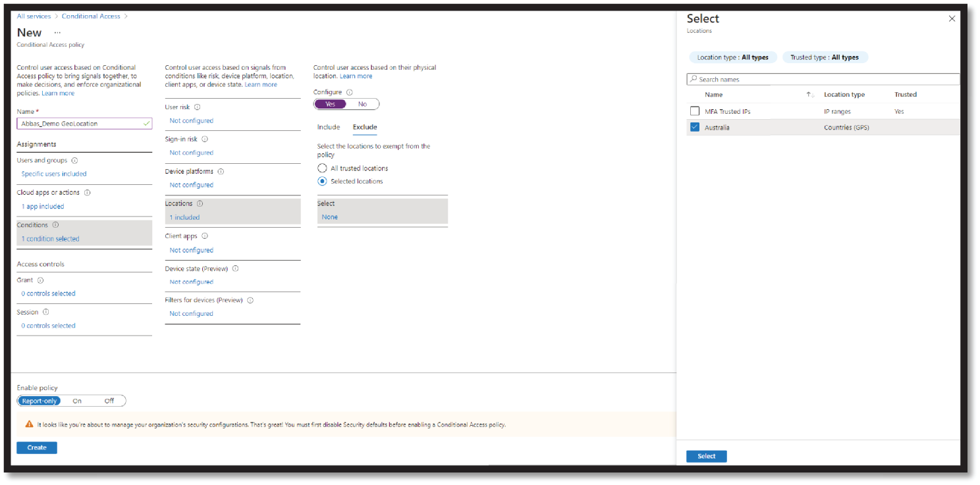This screenshot has height=485, width=980.
Task: Click Not configured under Device state (Preview)
Action: (x=191, y=282)
